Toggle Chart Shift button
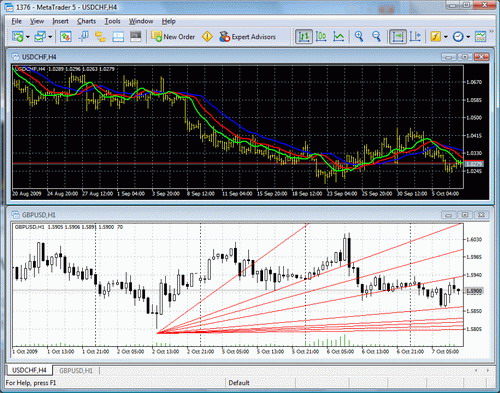The height and width of the screenshot is (393, 500). pyautogui.click(x=415, y=36)
